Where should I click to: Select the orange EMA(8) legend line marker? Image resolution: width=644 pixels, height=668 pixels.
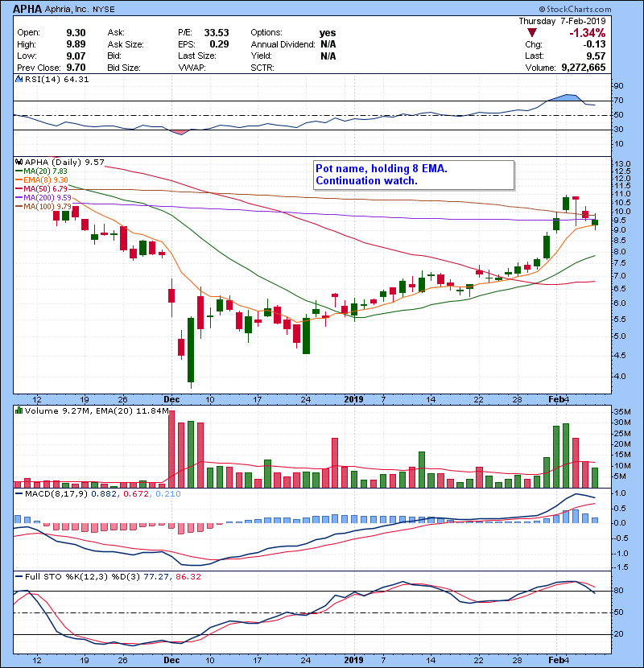tap(19, 180)
